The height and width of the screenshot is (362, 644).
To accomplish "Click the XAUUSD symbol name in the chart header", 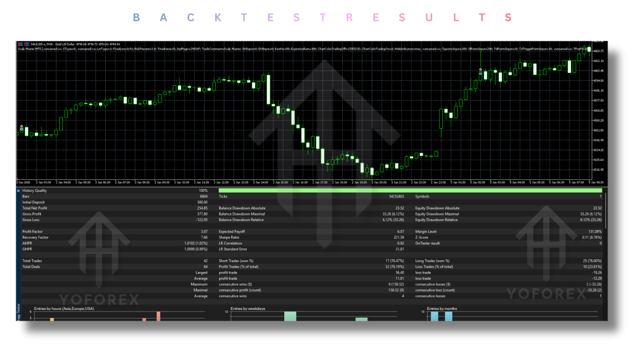I will point(37,44).
